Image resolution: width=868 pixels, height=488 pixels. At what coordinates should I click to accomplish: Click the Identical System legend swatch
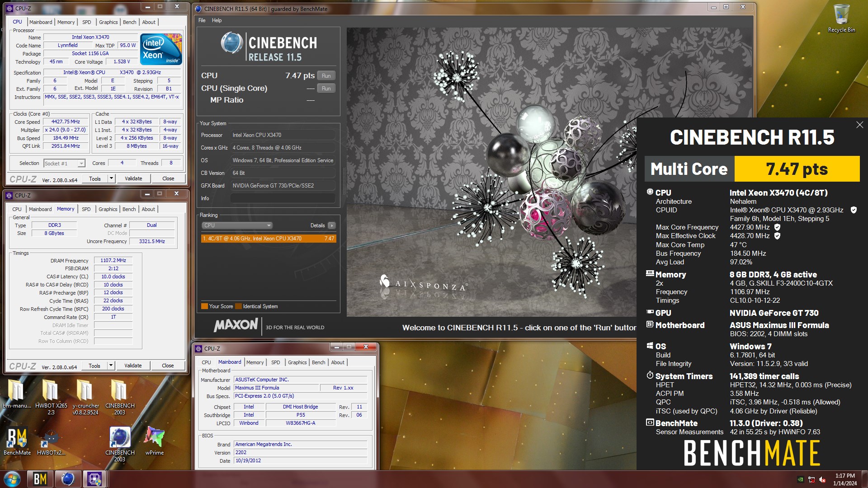pyautogui.click(x=238, y=306)
